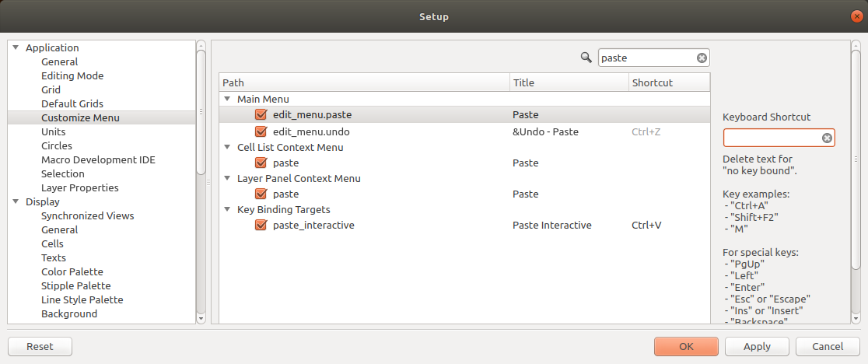The height and width of the screenshot is (364, 868).
Task: Click the Reset button
Action: click(40, 346)
